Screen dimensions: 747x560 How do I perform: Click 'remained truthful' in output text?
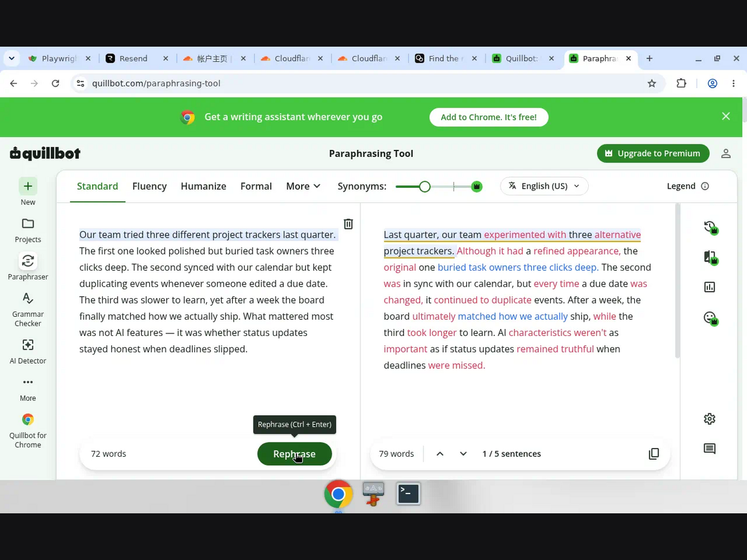pos(555,349)
